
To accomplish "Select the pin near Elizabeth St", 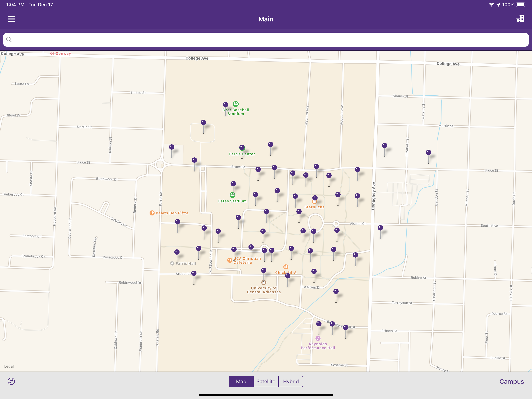I will [x=385, y=146].
